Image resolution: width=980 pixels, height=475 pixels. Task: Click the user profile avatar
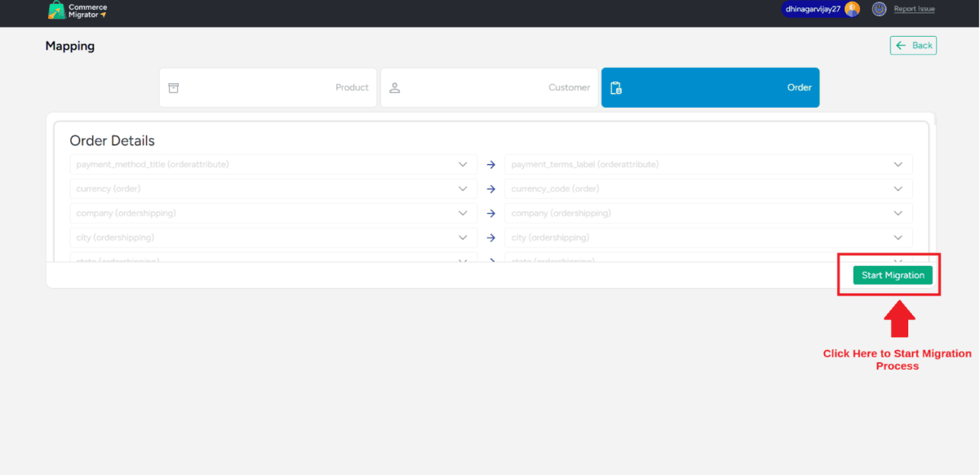(x=852, y=9)
